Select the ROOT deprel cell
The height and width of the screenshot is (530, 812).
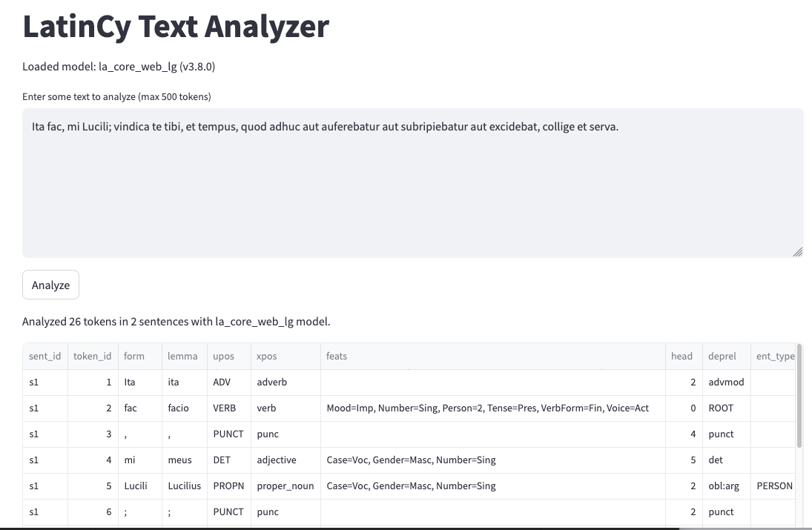721,408
